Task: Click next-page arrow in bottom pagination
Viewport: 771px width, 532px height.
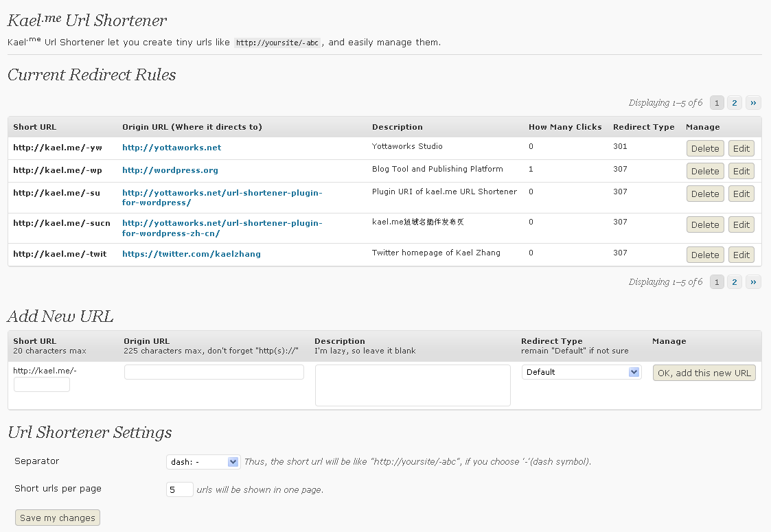Action: [x=753, y=281]
